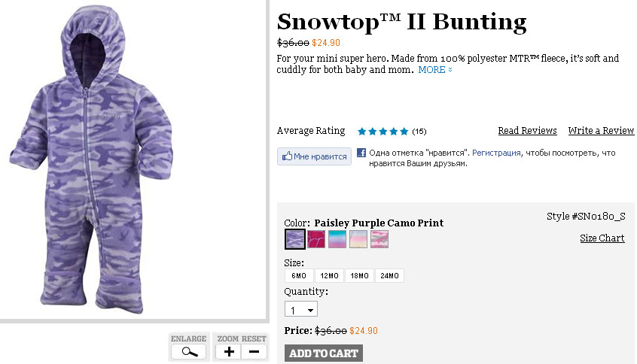
Task: Click the five-star rating icons
Action: [383, 131]
